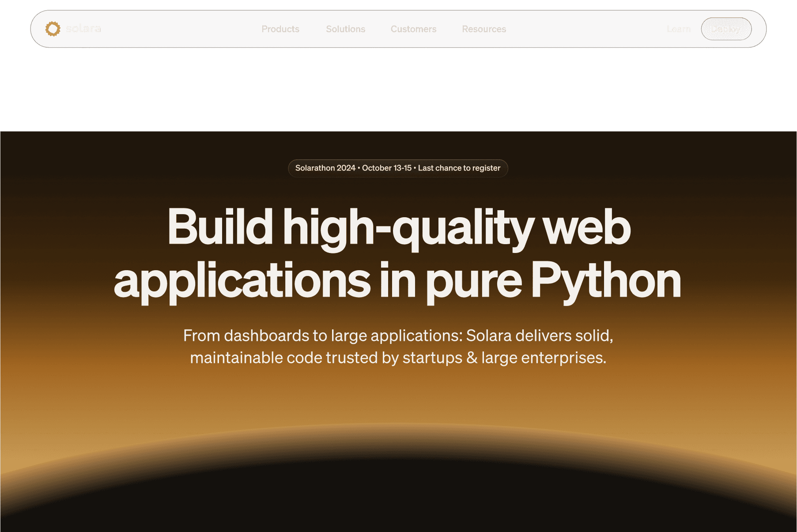
Task: Open the Resources menu
Action: click(484, 29)
